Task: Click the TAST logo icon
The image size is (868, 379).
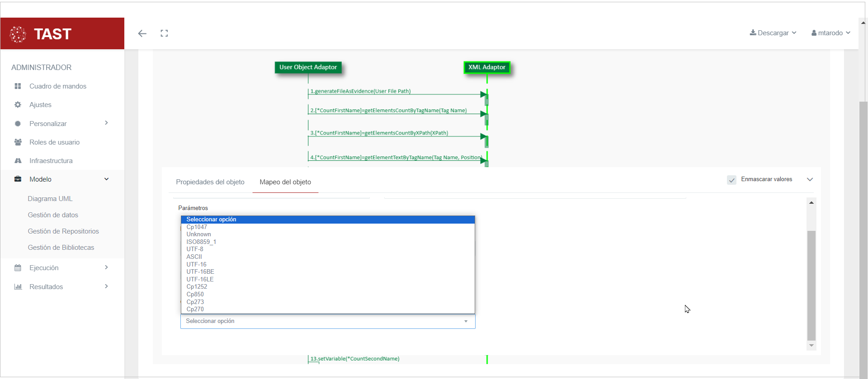Action: [18, 34]
